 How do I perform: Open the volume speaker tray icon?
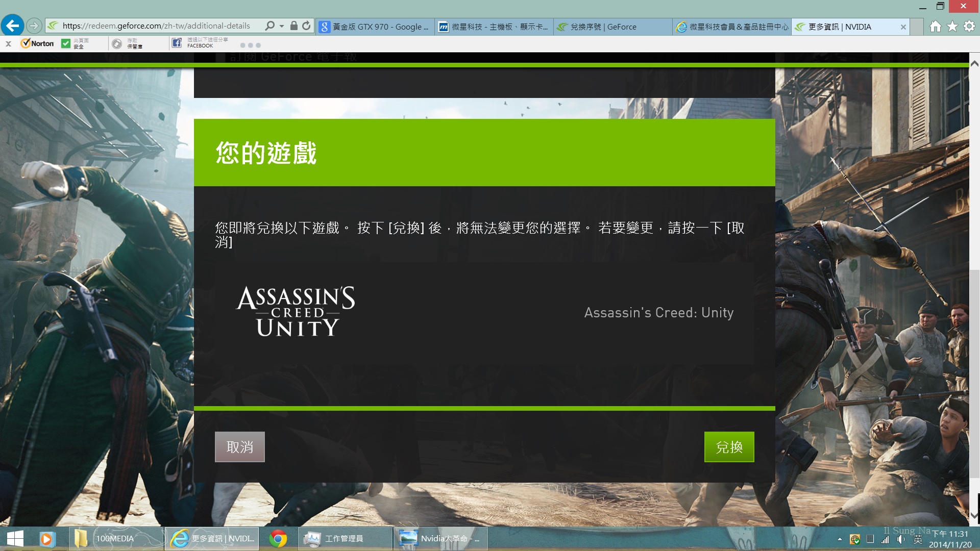click(x=901, y=539)
